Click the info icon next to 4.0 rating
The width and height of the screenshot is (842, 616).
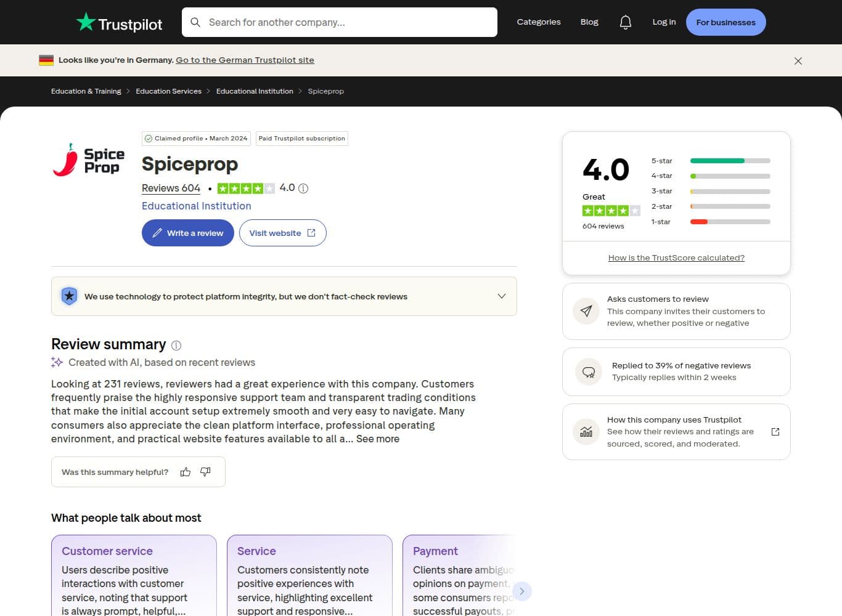tap(303, 188)
